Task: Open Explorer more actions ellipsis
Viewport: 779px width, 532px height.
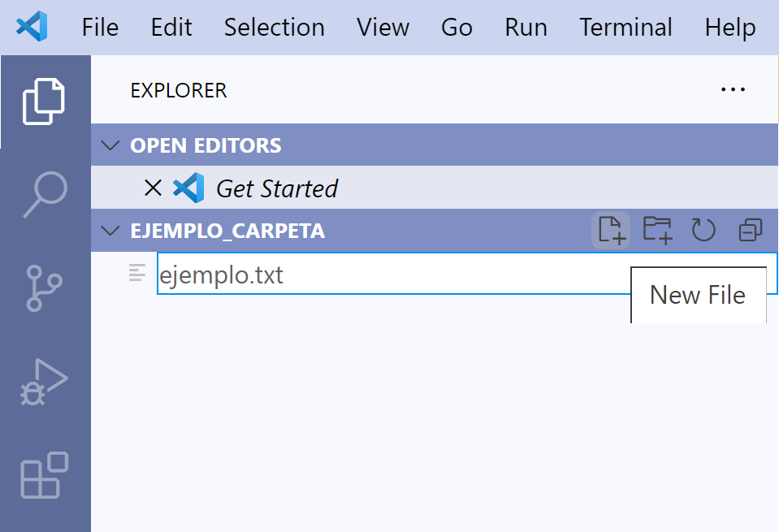Action: pyautogui.click(x=733, y=90)
